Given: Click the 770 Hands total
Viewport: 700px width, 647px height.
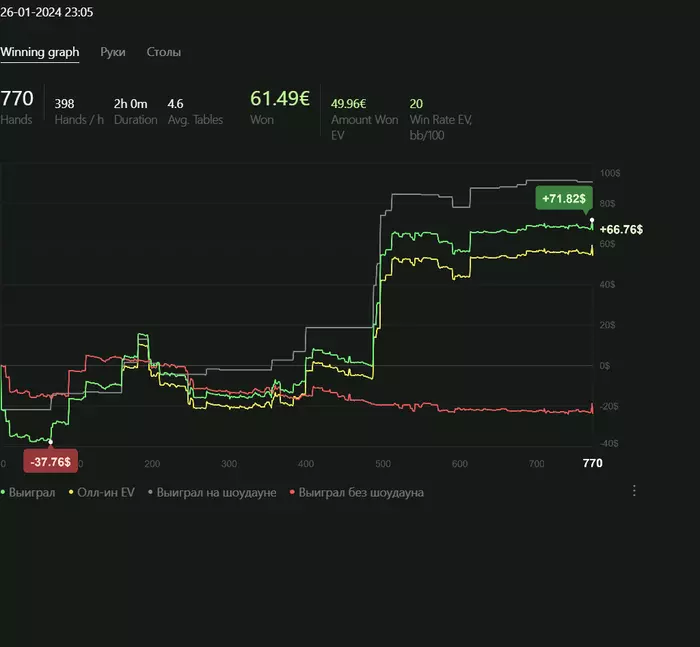Looking at the screenshot, I should 17,99.
